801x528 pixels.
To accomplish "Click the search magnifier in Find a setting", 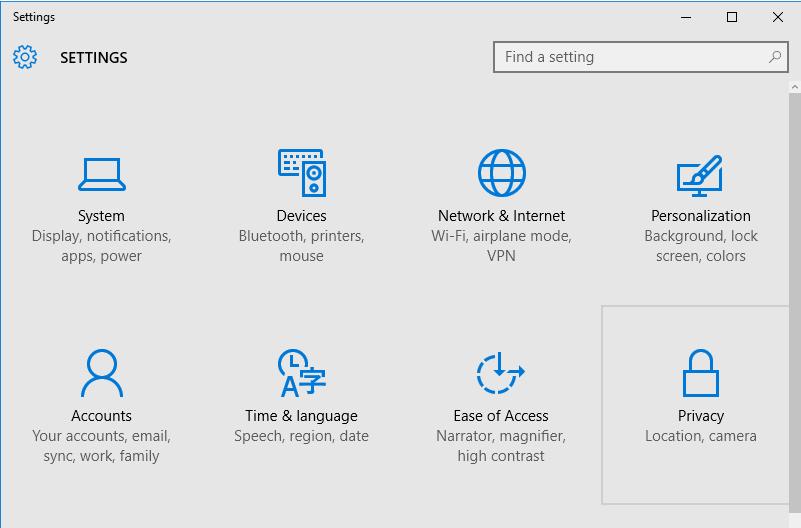I will [x=775, y=57].
